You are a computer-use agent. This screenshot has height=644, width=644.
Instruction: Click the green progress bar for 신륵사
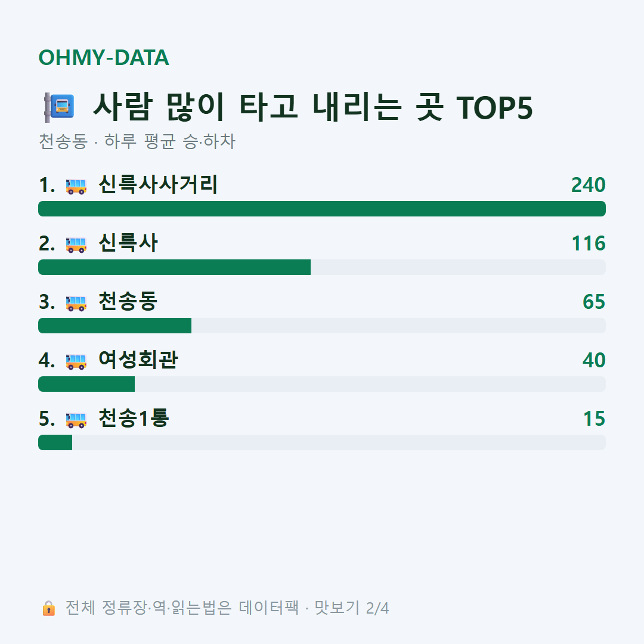pyautogui.click(x=175, y=267)
